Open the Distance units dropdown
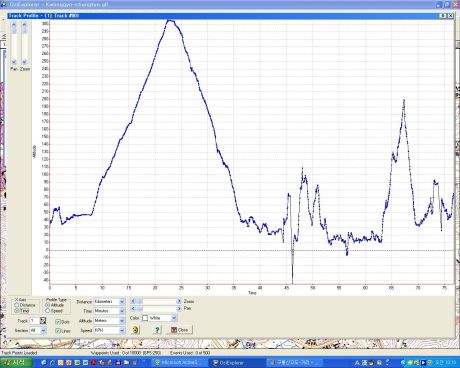 pyautogui.click(x=122, y=302)
